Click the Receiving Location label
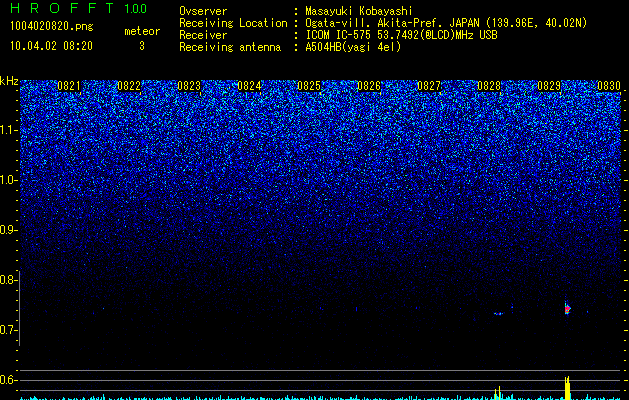 [233, 23]
